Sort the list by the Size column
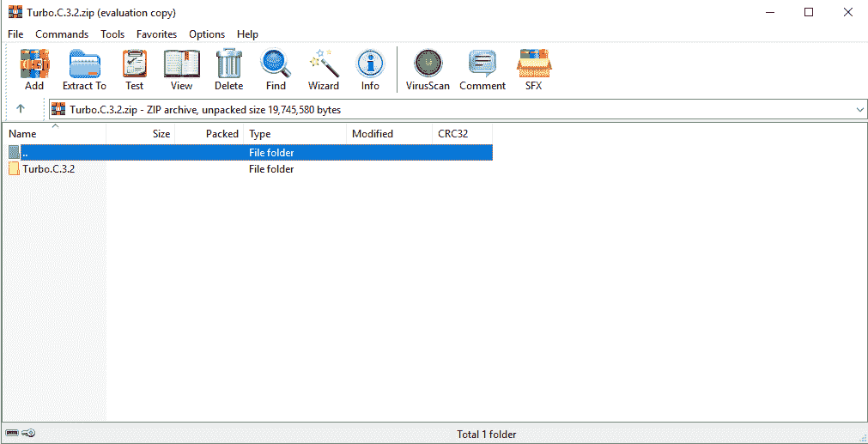868x444 pixels. [x=141, y=133]
